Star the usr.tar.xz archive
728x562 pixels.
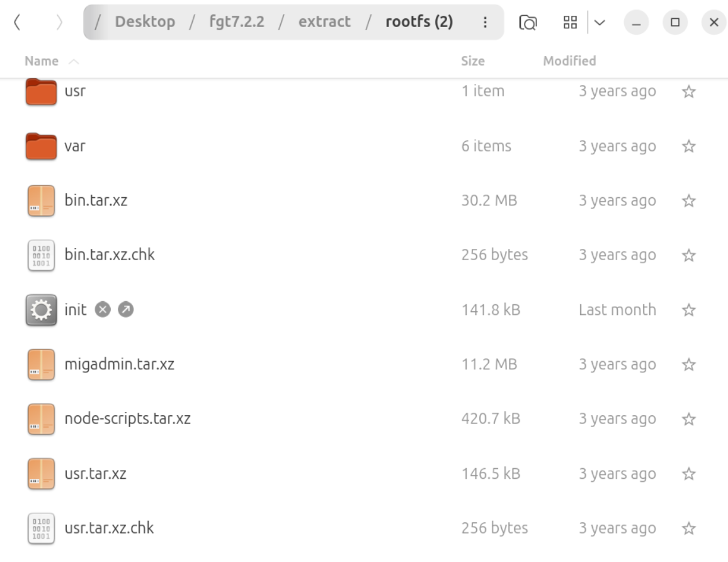click(688, 474)
